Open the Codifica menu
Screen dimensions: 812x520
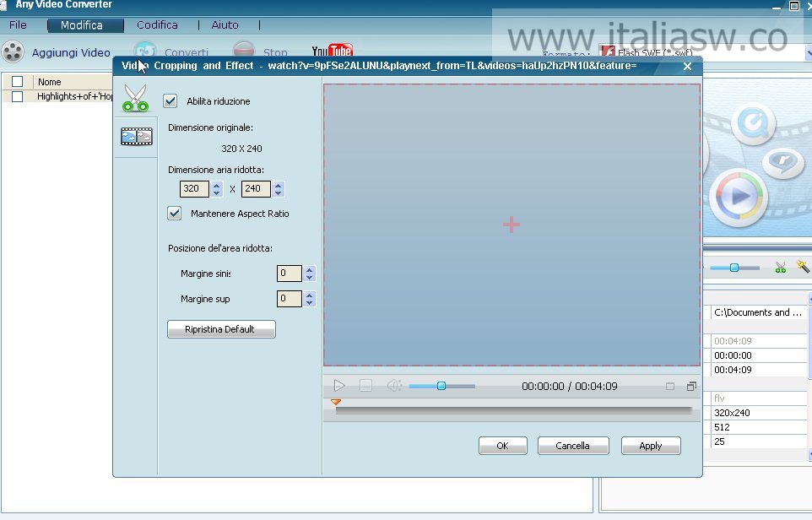coord(157,24)
